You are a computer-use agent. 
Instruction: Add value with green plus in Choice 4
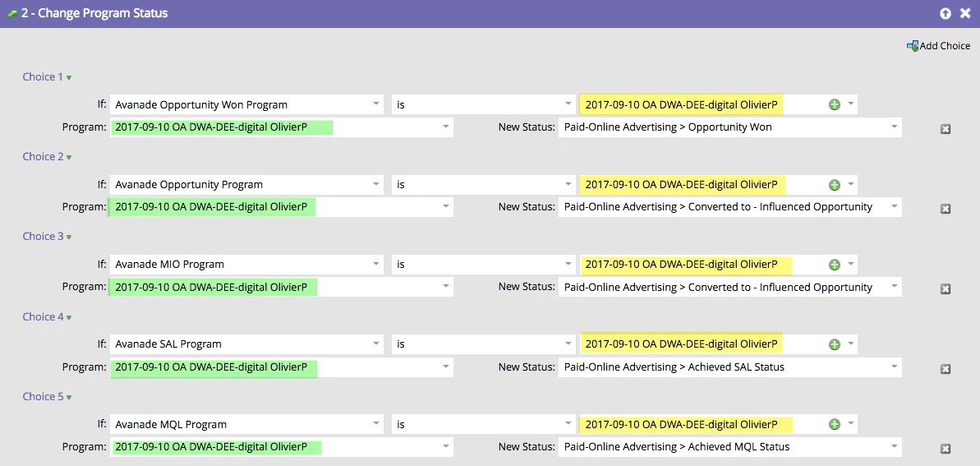pos(835,344)
